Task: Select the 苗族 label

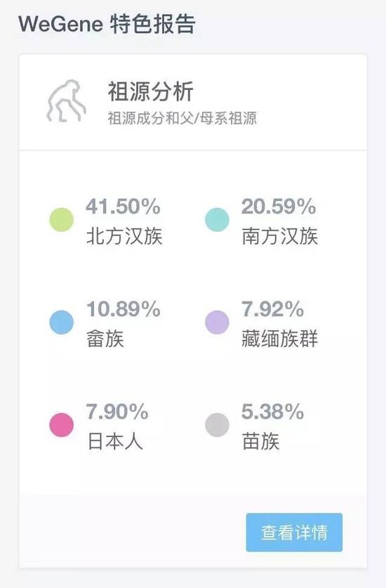Action: coord(261,441)
